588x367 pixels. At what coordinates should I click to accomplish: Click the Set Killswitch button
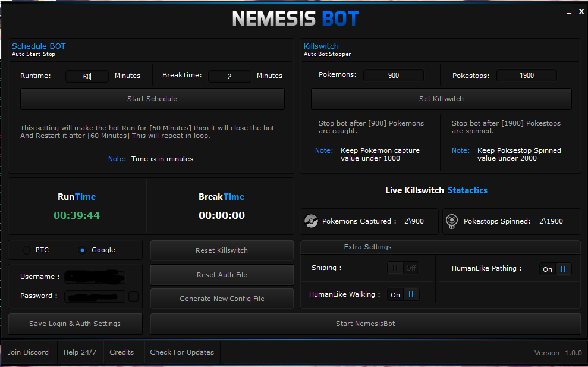click(x=441, y=99)
